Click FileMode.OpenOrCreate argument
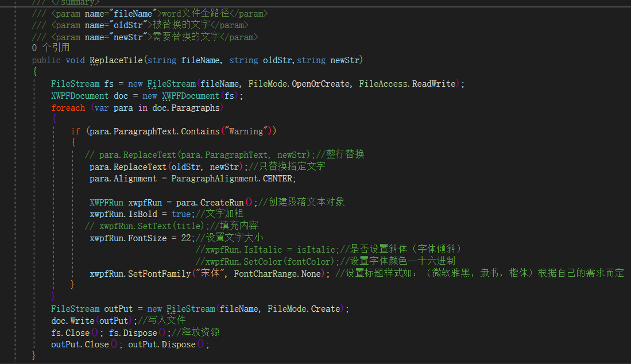The height and width of the screenshot is (364, 631). click(x=299, y=84)
